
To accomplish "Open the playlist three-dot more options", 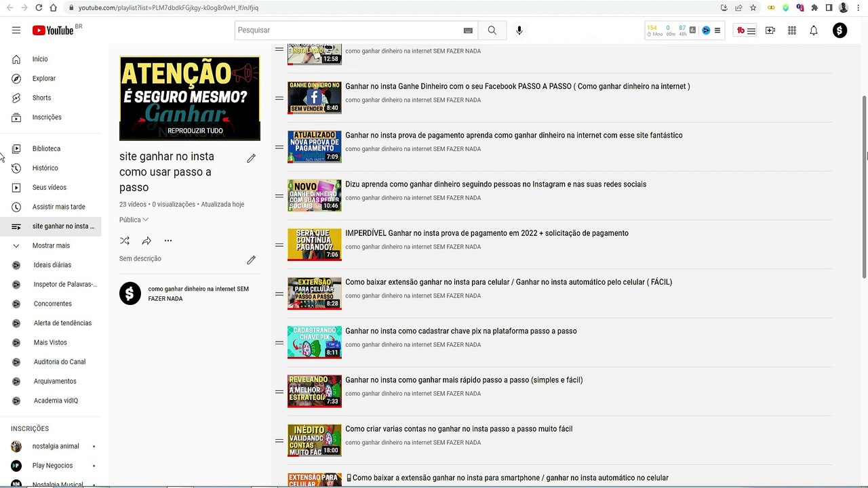I will [168, 241].
